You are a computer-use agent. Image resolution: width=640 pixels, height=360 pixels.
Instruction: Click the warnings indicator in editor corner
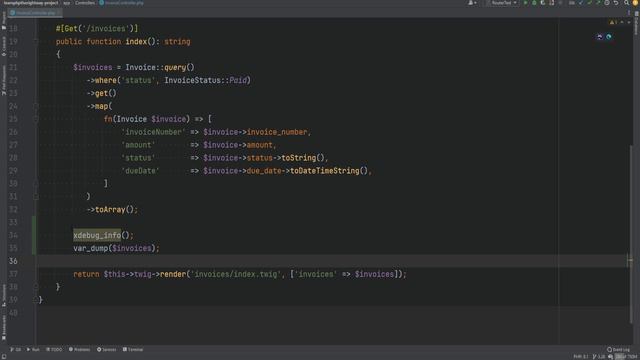[x=613, y=22]
